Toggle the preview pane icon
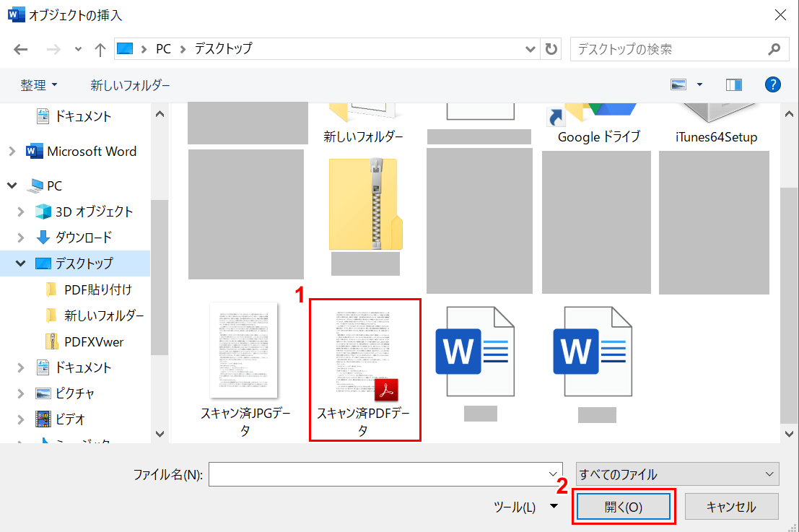This screenshot has height=532, width=799. click(x=734, y=84)
